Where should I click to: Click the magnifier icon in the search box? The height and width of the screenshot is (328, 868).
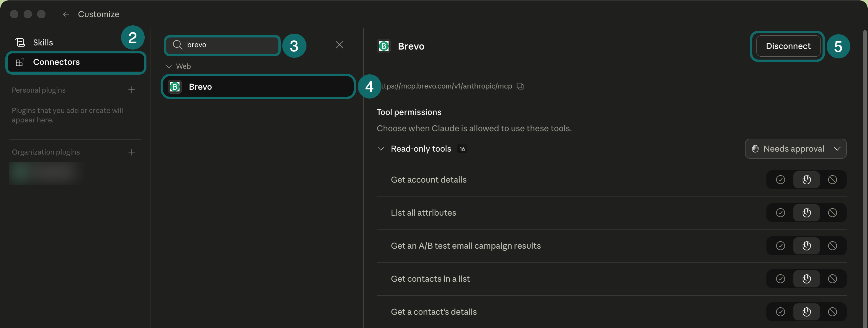coord(177,45)
